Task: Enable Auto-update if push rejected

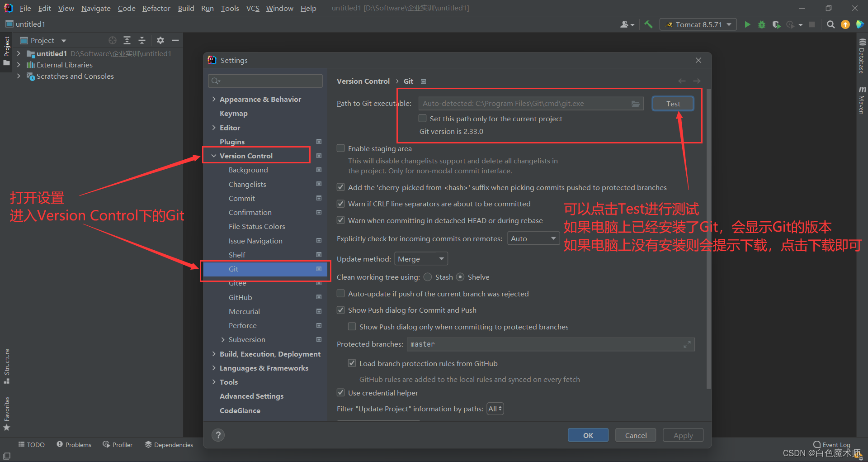Action: pos(341,294)
